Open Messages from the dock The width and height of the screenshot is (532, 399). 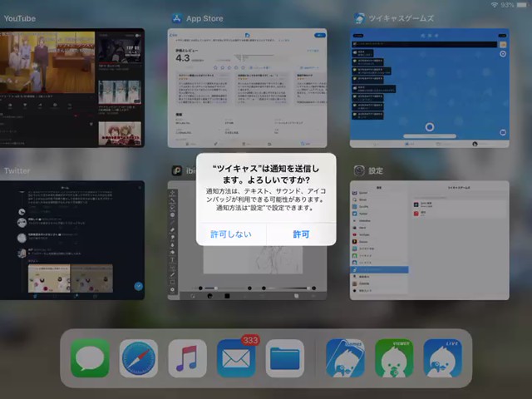90,358
